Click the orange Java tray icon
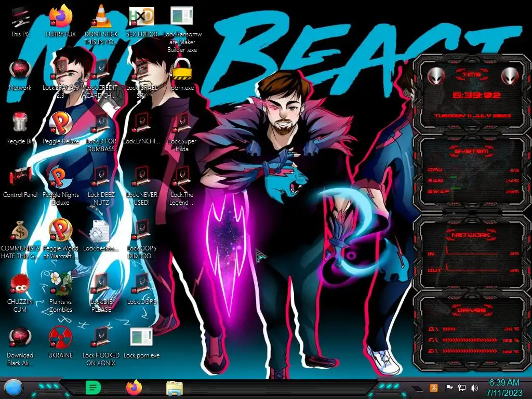This screenshot has height=399, width=532. [434, 388]
